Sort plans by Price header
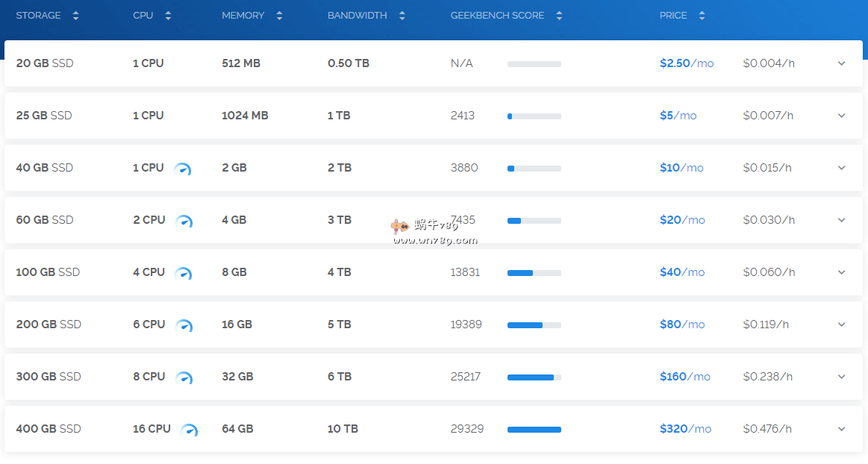 [x=702, y=16]
